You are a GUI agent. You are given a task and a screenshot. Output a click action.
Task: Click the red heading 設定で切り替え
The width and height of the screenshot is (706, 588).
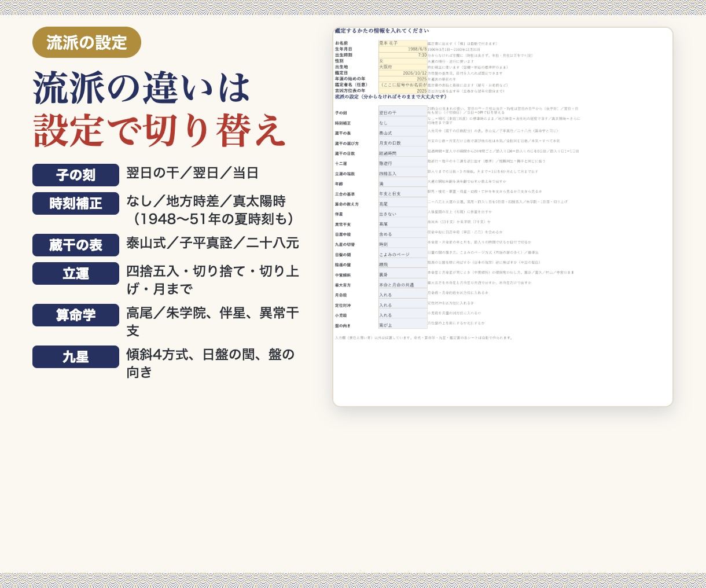click(x=159, y=131)
